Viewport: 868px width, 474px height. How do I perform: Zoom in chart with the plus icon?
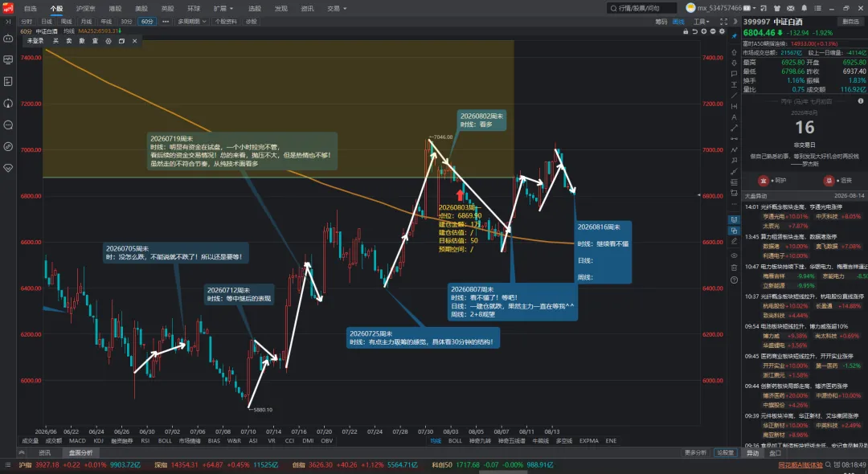pos(704,31)
